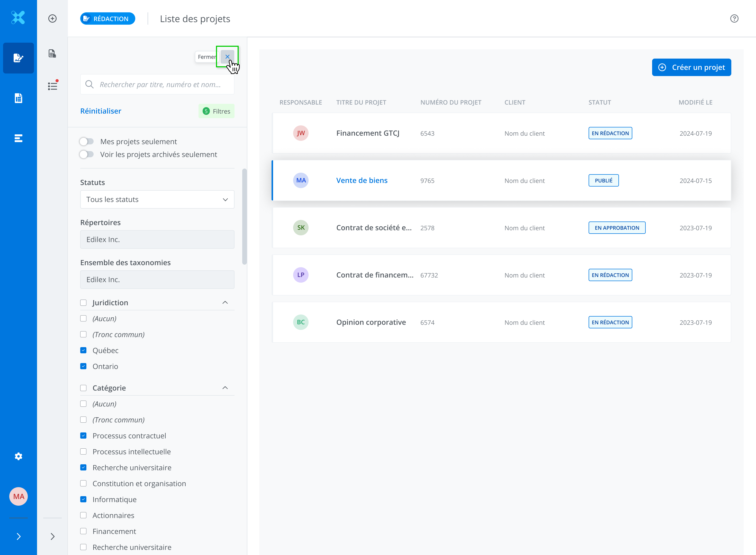
Task: Click the plus circle add icon
Action: coord(52,18)
